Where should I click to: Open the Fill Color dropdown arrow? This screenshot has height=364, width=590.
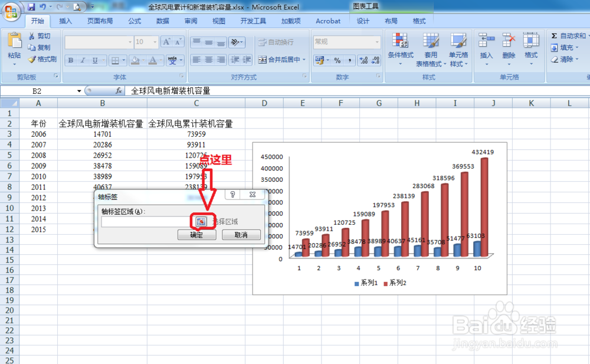[143, 60]
